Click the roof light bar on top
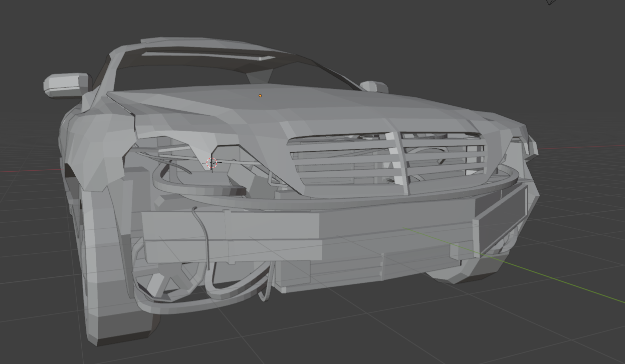625x364 pixels. click(x=208, y=55)
